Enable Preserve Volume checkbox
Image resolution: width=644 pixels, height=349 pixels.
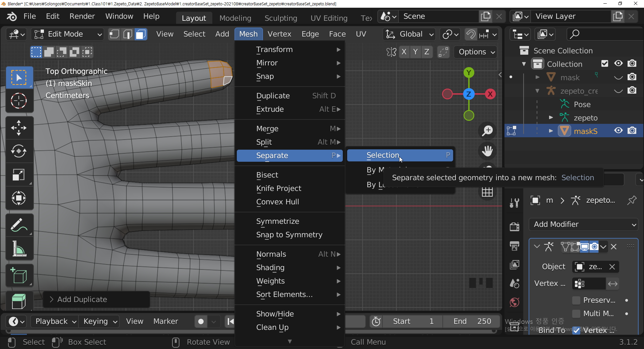coord(576,300)
